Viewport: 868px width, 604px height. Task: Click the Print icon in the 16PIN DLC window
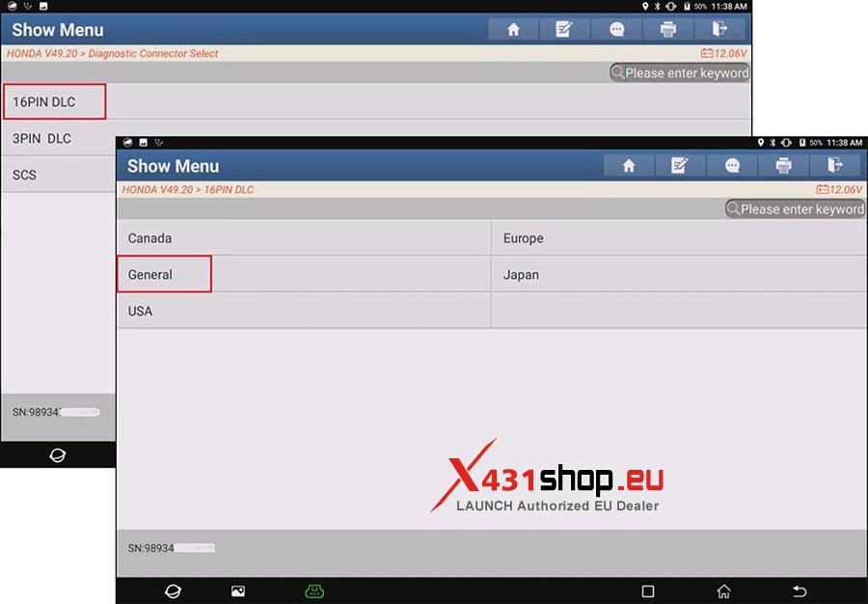pos(783,166)
